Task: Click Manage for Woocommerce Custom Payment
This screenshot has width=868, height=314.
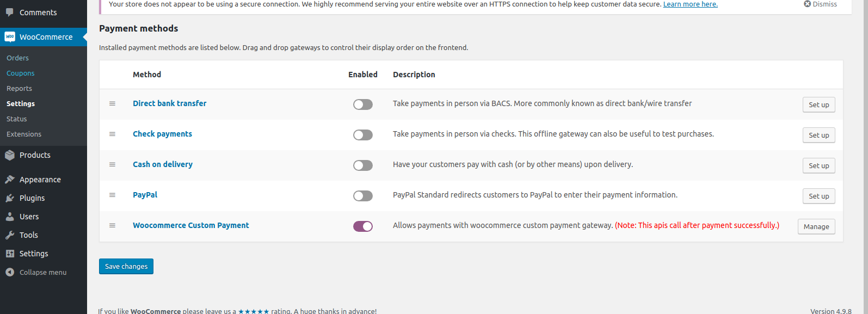Action: point(816,226)
